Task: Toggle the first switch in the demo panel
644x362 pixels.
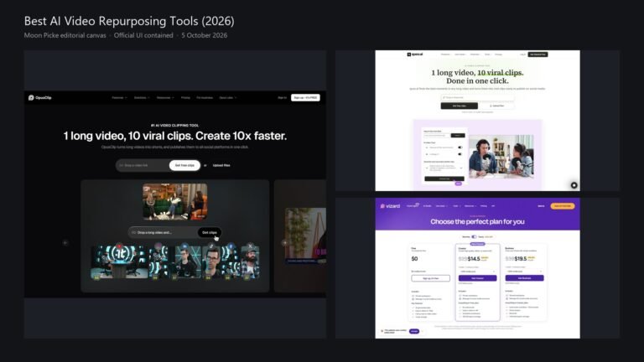Action: [x=460, y=147]
